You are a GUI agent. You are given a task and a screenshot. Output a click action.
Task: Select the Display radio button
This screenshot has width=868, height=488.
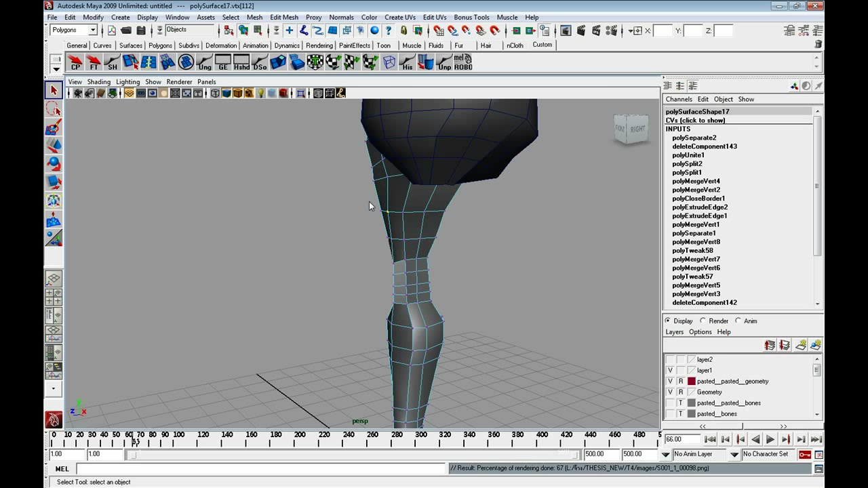point(668,321)
